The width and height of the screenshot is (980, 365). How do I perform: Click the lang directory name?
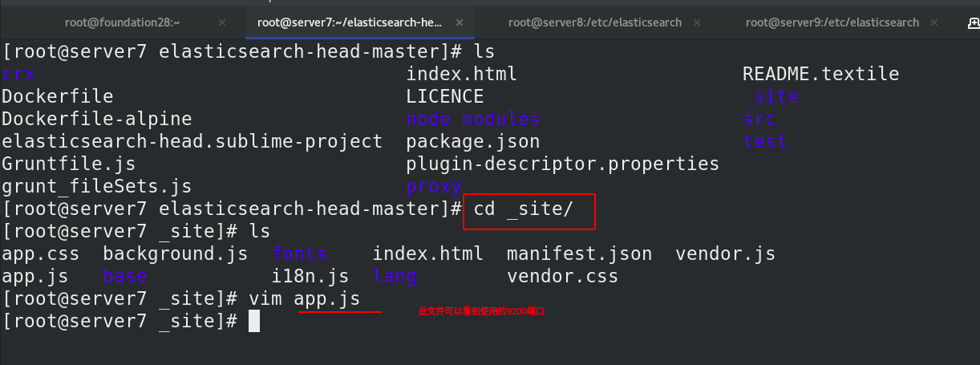point(395,277)
